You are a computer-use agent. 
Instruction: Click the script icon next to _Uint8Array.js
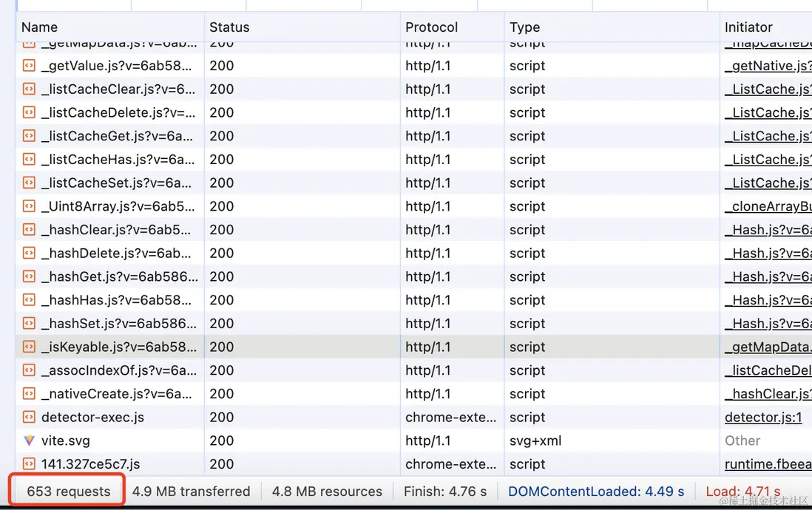pyautogui.click(x=29, y=206)
